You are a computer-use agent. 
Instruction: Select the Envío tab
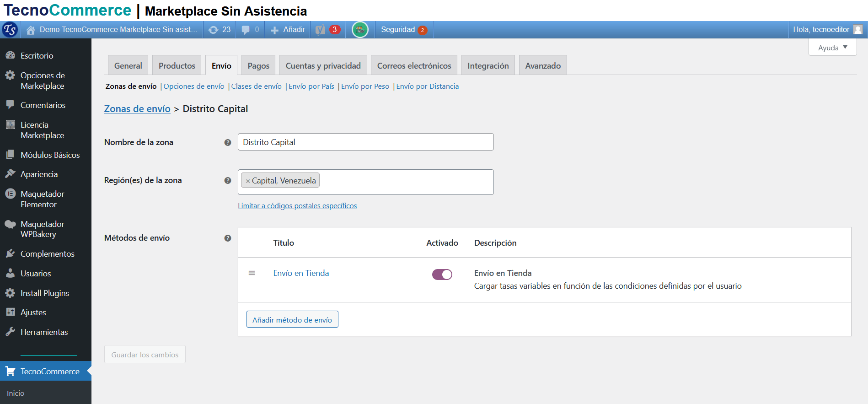click(221, 65)
